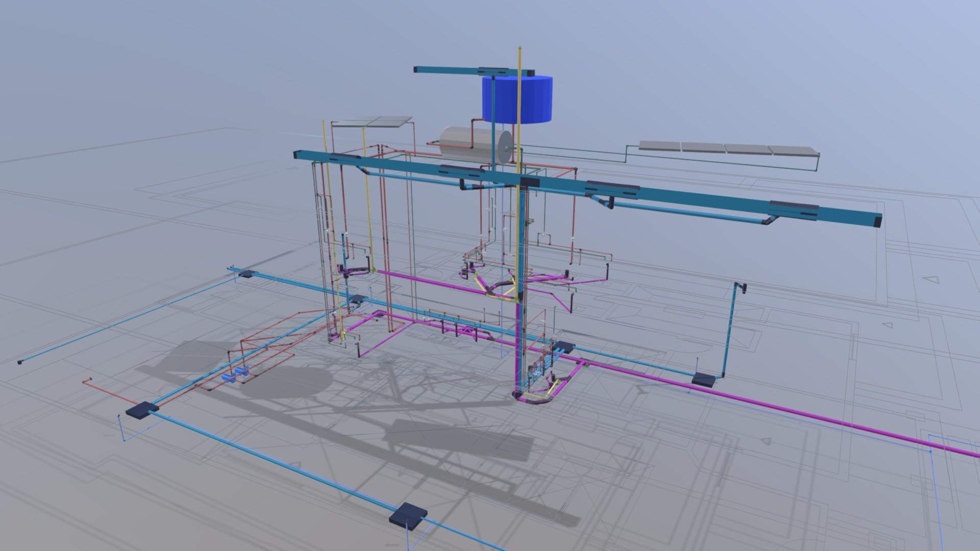
Task: Select the tall teal vertical pipe at right
Action: [730, 332]
